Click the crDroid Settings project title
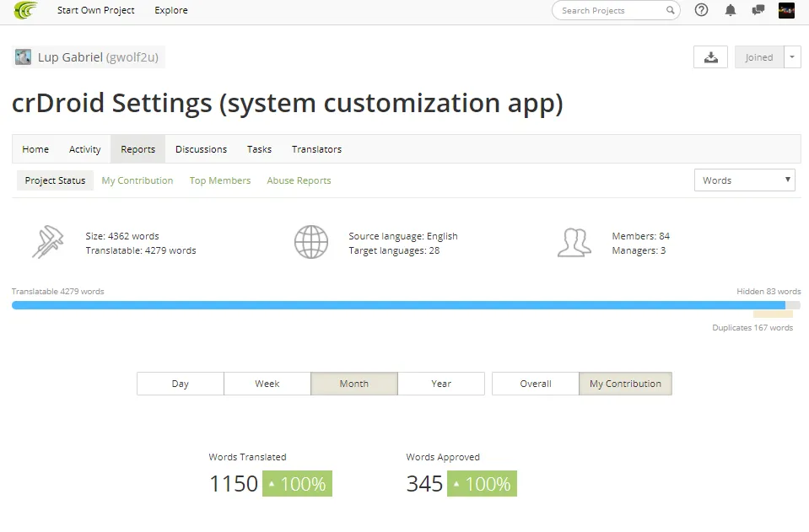 288,103
